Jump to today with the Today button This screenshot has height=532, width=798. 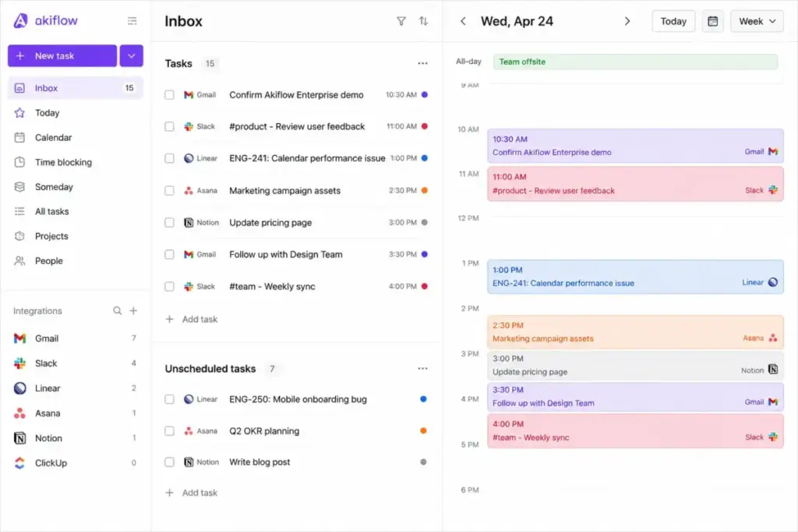(673, 21)
